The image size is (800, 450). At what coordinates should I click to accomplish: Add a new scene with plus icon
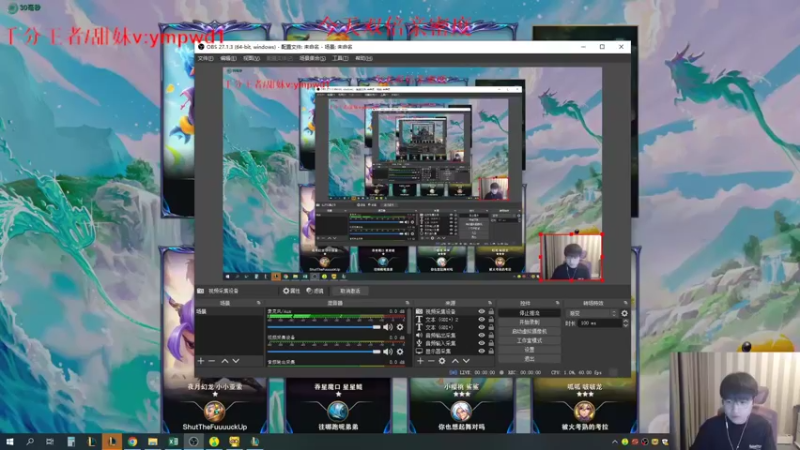[x=201, y=361]
